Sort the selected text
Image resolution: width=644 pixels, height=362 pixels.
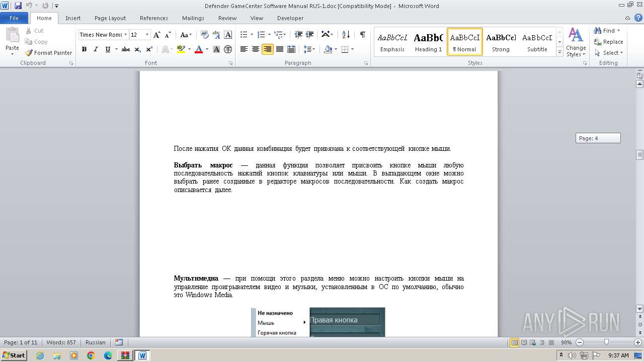[x=346, y=35]
